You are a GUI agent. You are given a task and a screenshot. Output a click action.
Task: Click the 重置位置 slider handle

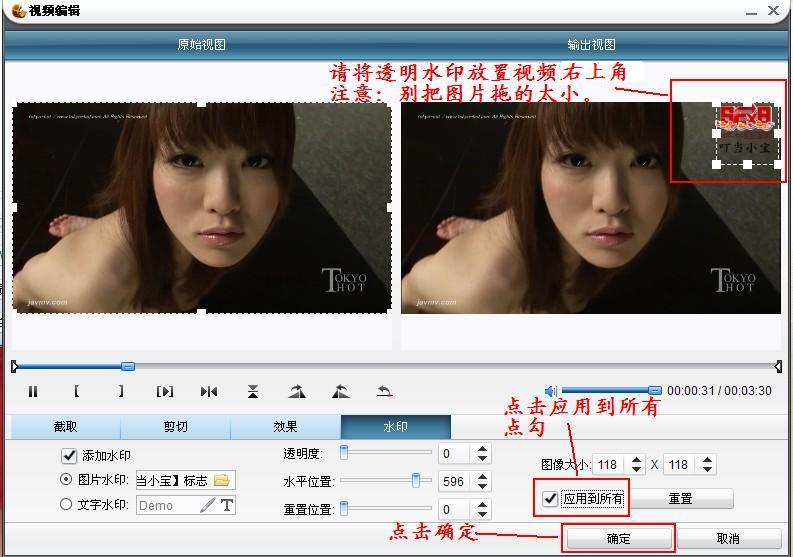[344, 508]
